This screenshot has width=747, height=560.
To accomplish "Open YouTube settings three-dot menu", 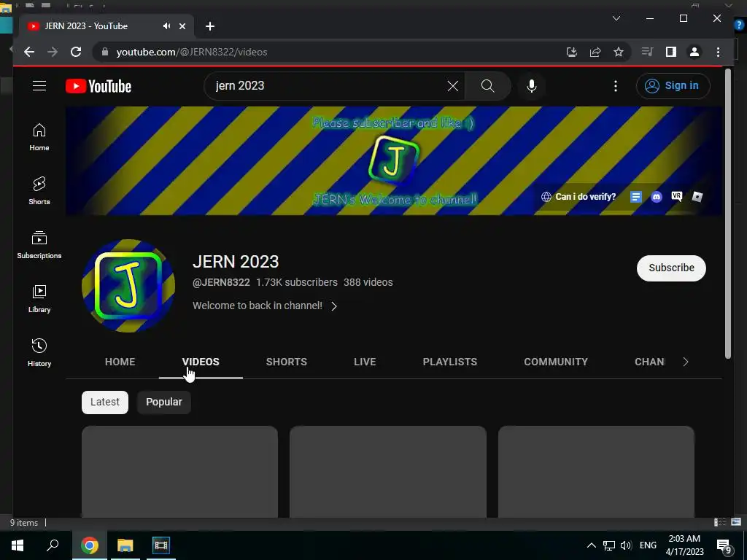I will click(x=616, y=86).
